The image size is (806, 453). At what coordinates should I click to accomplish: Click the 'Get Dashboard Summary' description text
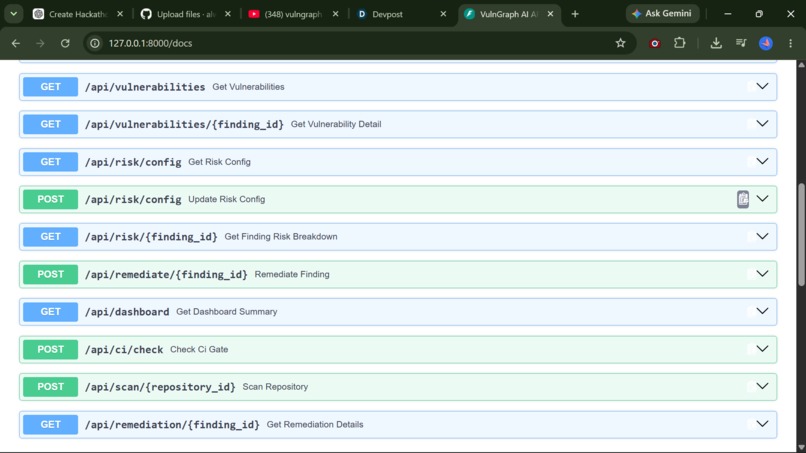pyautogui.click(x=227, y=312)
